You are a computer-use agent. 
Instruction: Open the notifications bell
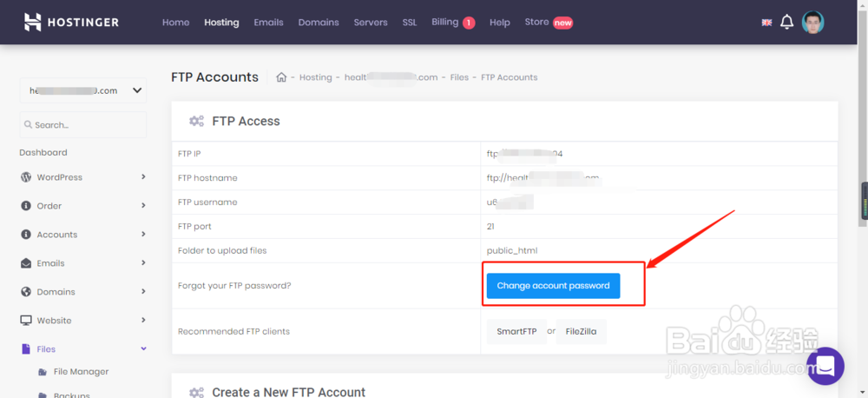(786, 23)
